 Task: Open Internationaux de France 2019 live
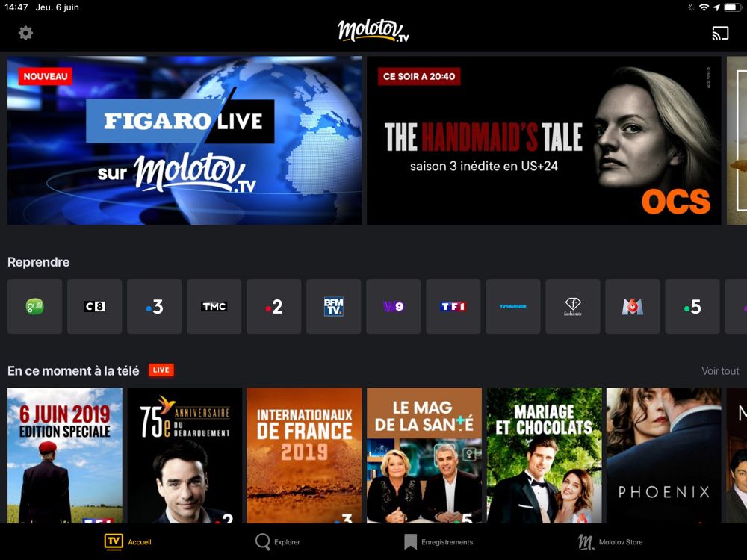point(305,455)
